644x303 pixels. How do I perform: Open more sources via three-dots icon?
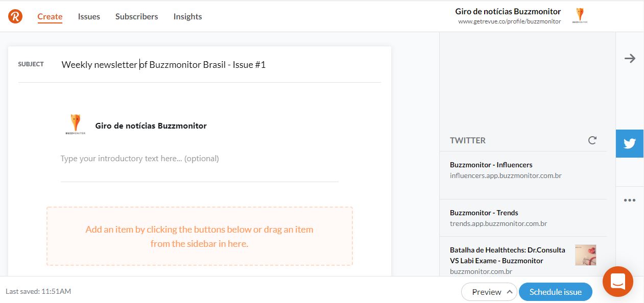pyautogui.click(x=630, y=200)
